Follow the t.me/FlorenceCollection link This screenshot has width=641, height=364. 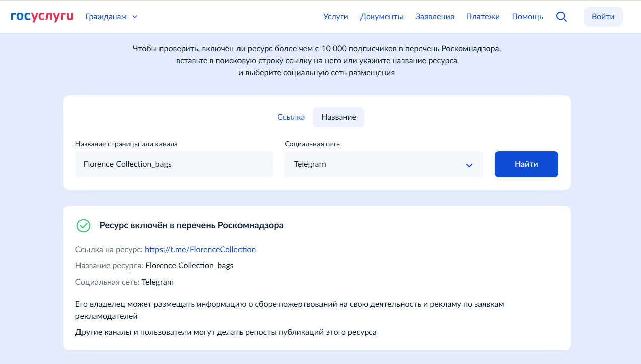tap(200, 250)
